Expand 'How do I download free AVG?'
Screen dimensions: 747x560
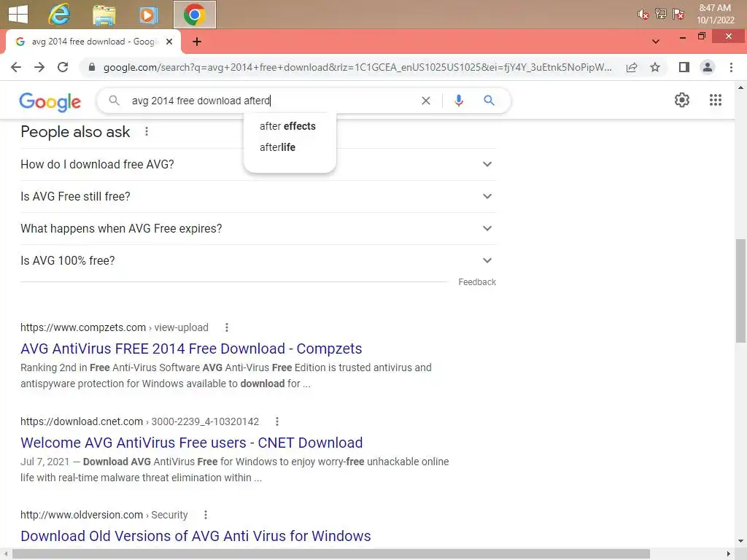(x=258, y=164)
